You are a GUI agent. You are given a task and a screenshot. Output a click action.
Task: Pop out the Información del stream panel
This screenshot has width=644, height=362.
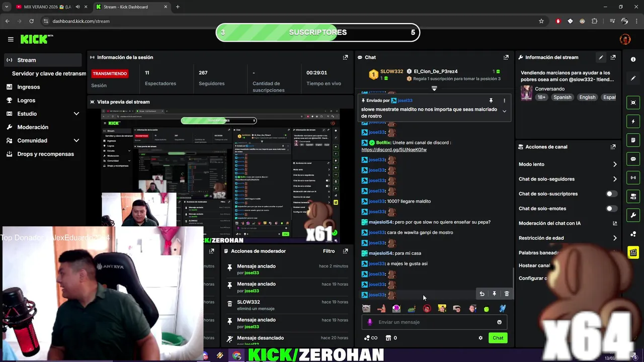click(x=613, y=57)
